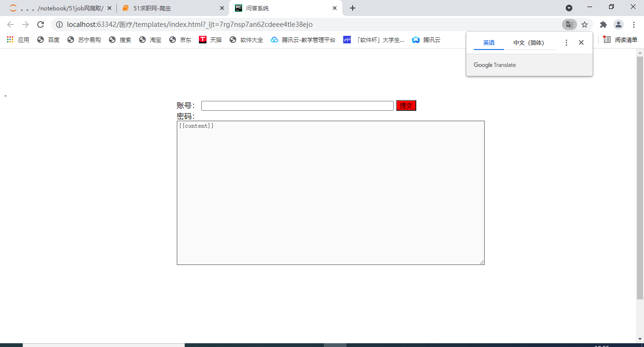Open the 搜索 bookmark
The width and height of the screenshot is (644, 347).
pos(120,40)
